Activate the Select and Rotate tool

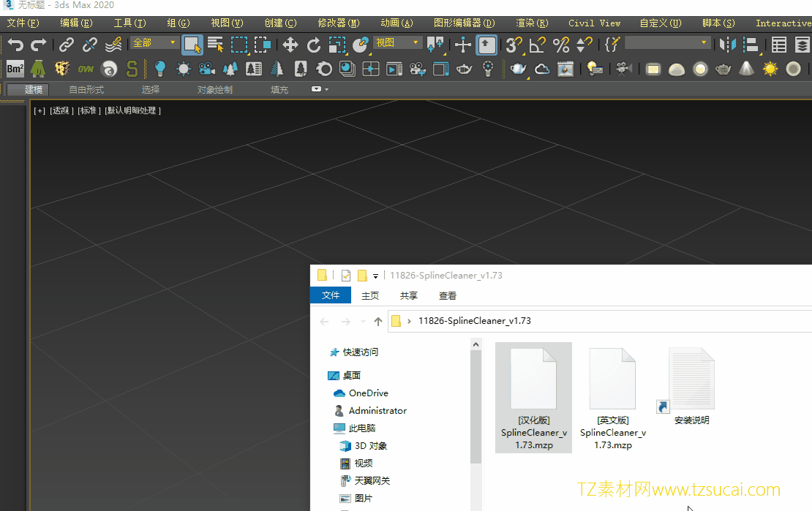tap(314, 45)
